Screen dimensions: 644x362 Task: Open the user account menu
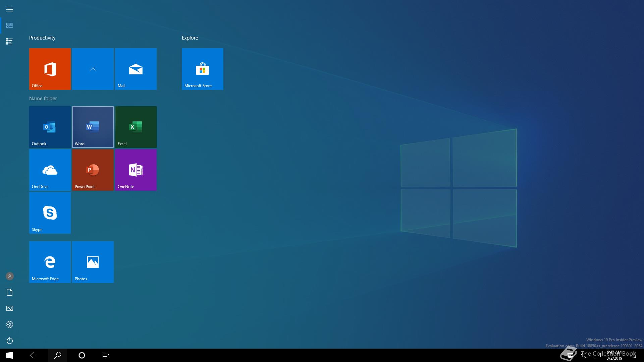point(10,276)
